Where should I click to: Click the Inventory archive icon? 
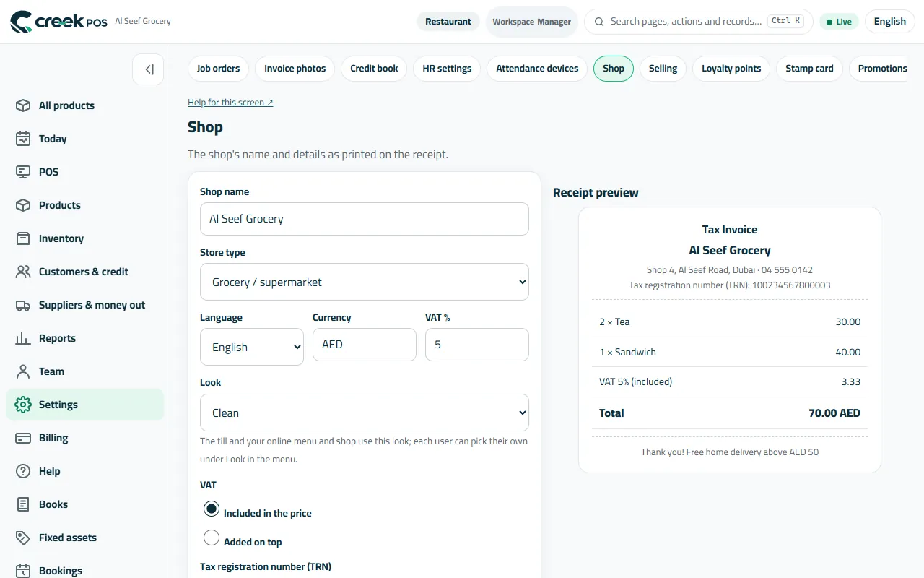tap(23, 238)
